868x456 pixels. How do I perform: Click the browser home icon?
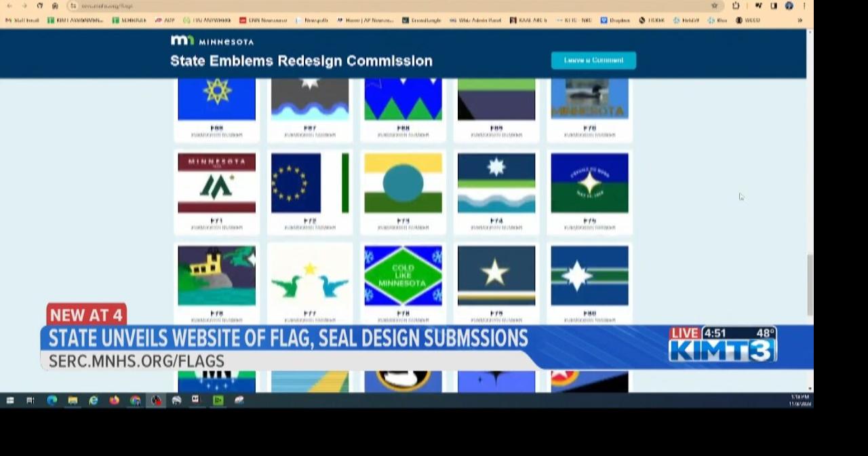click(x=55, y=5)
